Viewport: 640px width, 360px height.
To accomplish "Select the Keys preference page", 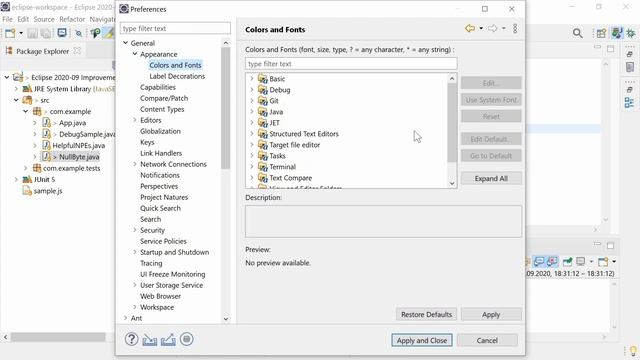I will [x=147, y=142].
